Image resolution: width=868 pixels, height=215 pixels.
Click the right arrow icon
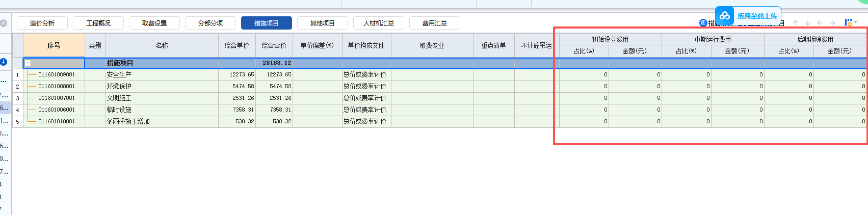(x=832, y=23)
